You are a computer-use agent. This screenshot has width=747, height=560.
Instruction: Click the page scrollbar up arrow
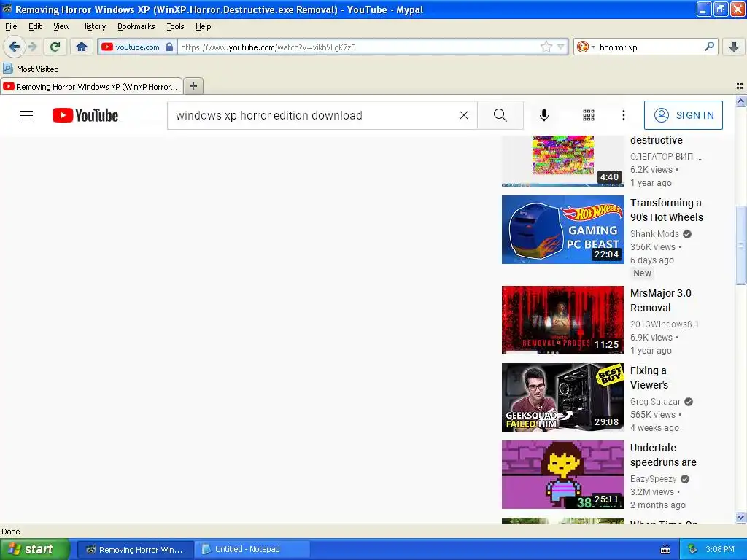tap(740, 101)
